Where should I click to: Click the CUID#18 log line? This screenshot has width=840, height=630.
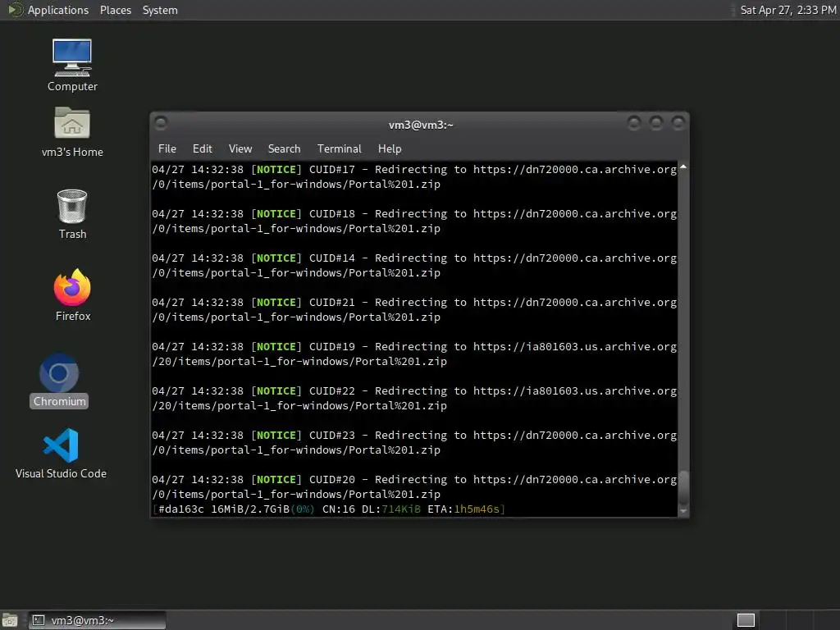coord(414,221)
